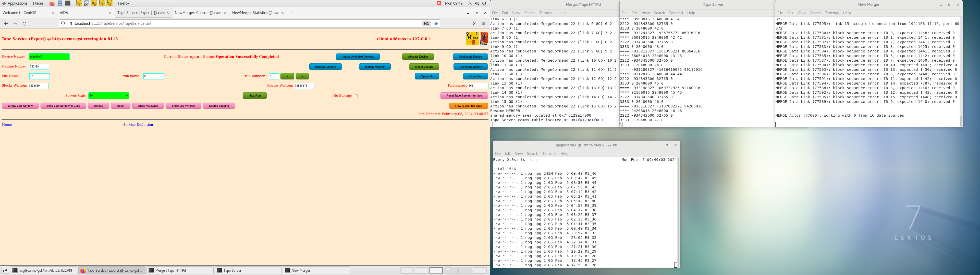Open the Firefox hamburger menu

tap(484, 23)
